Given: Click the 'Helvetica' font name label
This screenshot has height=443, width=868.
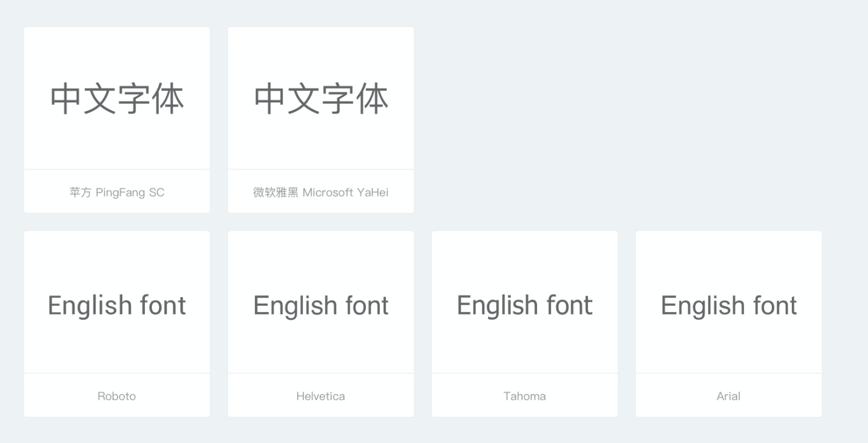Looking at the screenshot, I should [321, 396].
